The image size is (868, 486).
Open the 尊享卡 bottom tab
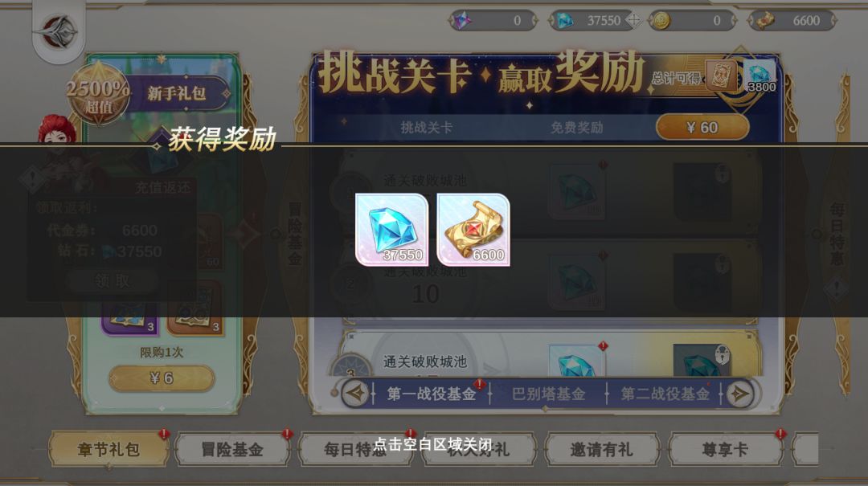tap(725, 449)
